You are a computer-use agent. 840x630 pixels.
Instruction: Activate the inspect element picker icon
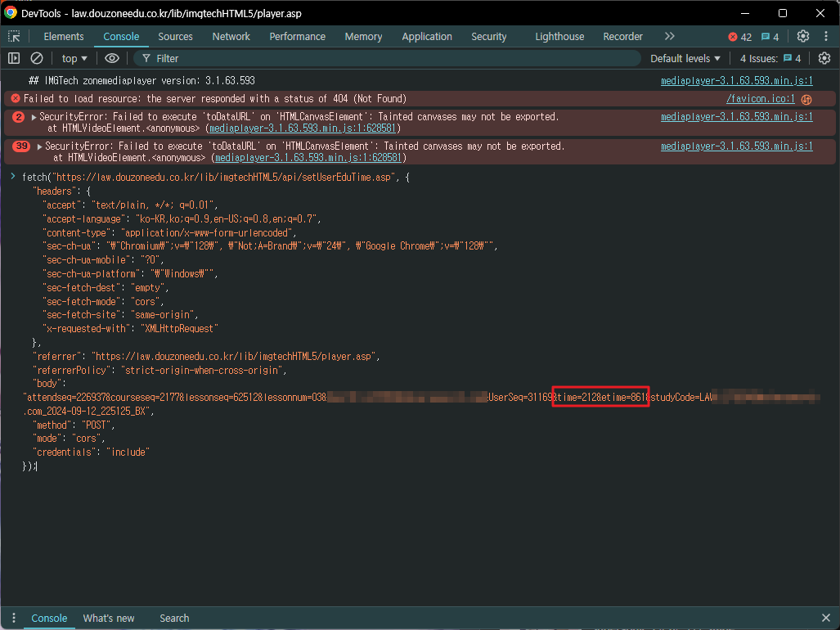coord(14,37)
